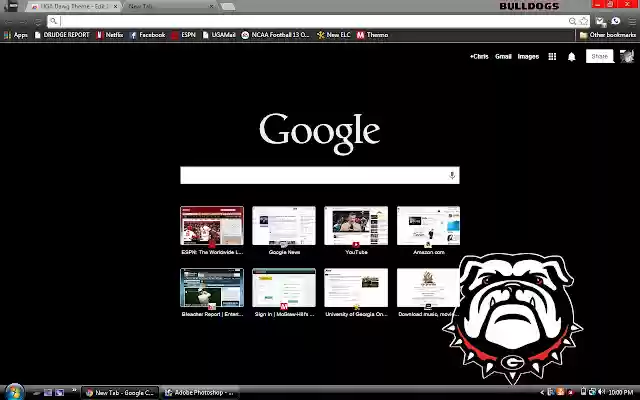The height and width of the screenshot is (400, 640).
Task: Open the DRUDGE REPORT bookmark
Action: click(62, 35)
